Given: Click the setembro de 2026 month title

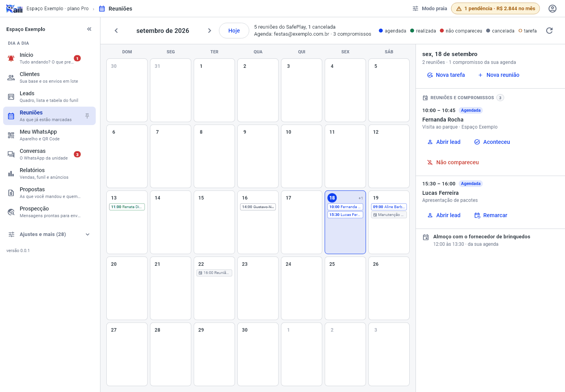Looking at the screenshot, I should point(163,31).
